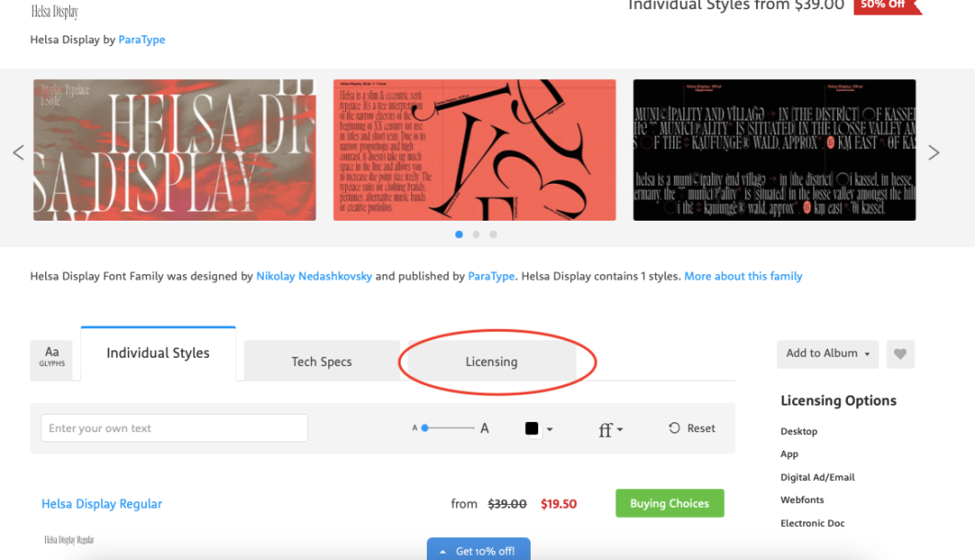Expand the Get 10% off banner

pos(478,550)
